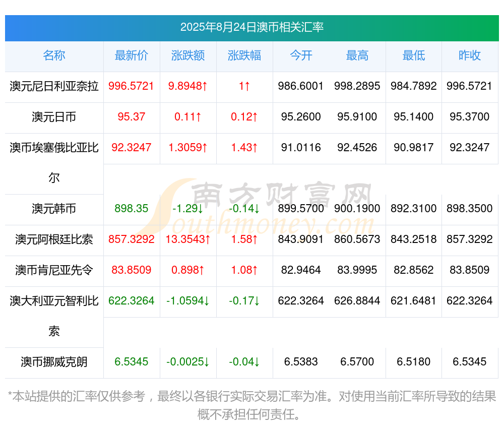The image size is (504, 430).
Task: Click the table title 2025年8月24日澳币相关汇率
Action: point(251,27)
